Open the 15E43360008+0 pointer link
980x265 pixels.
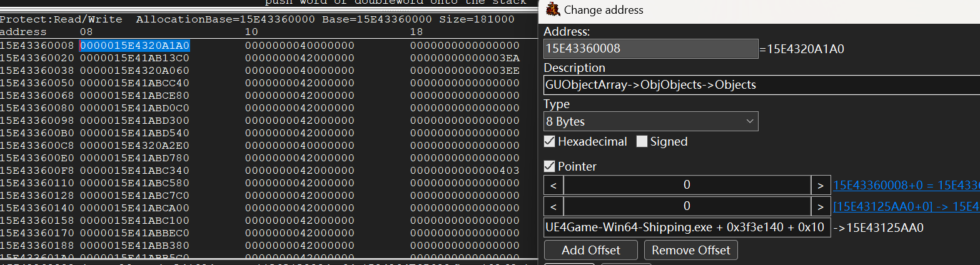906,186
